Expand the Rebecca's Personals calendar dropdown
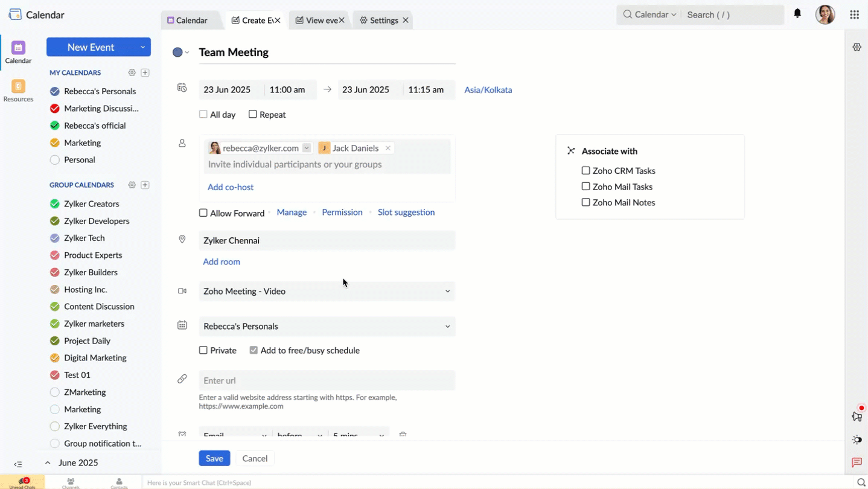The image size is (868, 489). coord(447,326)
